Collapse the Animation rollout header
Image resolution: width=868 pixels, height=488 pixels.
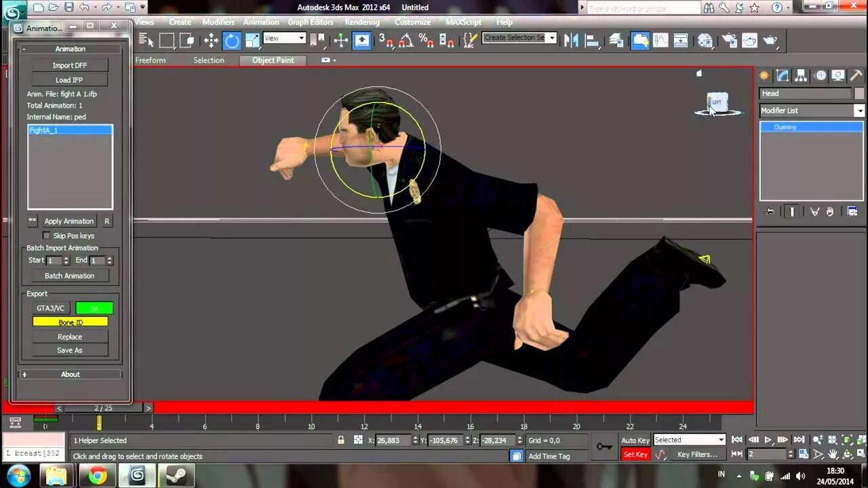tap(71, 49)
